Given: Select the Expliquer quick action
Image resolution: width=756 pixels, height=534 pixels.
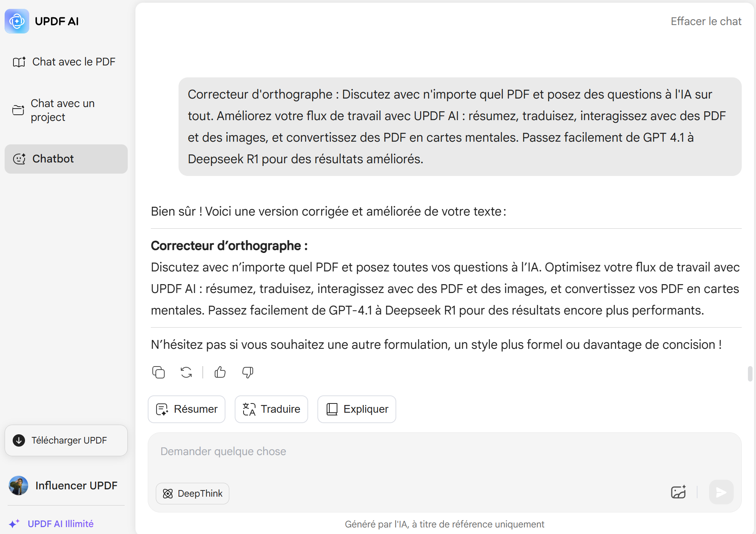Looking at the screenshot, I should tap(357, 409).
